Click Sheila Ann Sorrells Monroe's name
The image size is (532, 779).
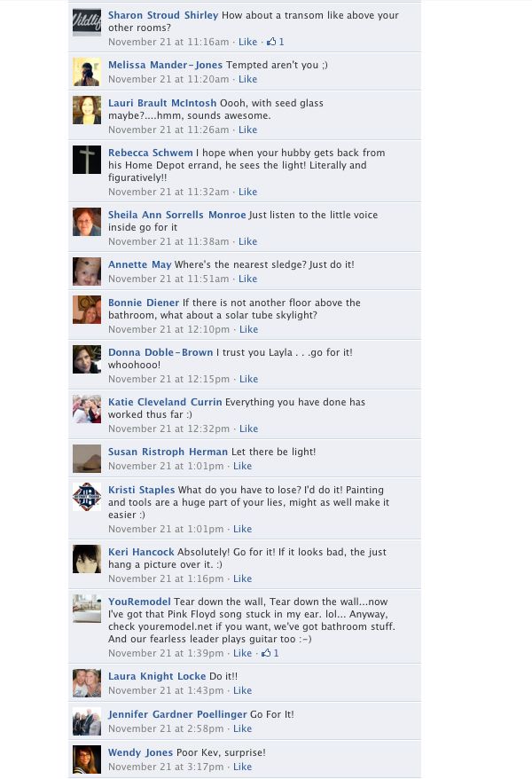[177, 215]
